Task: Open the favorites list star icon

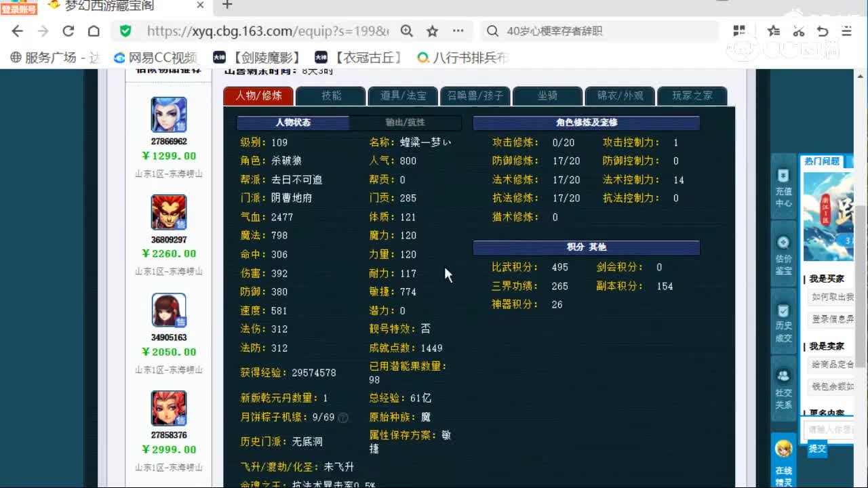Action: (774, 31)
